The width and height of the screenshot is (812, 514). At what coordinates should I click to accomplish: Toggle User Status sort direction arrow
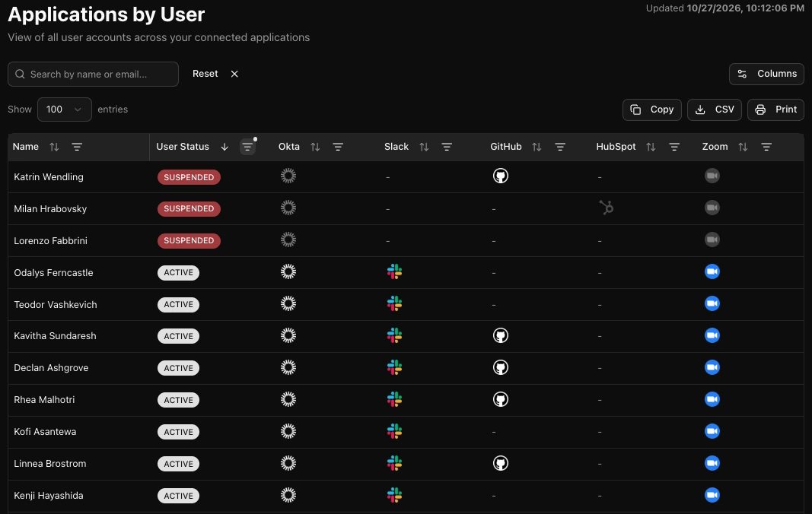click(224, 147)
